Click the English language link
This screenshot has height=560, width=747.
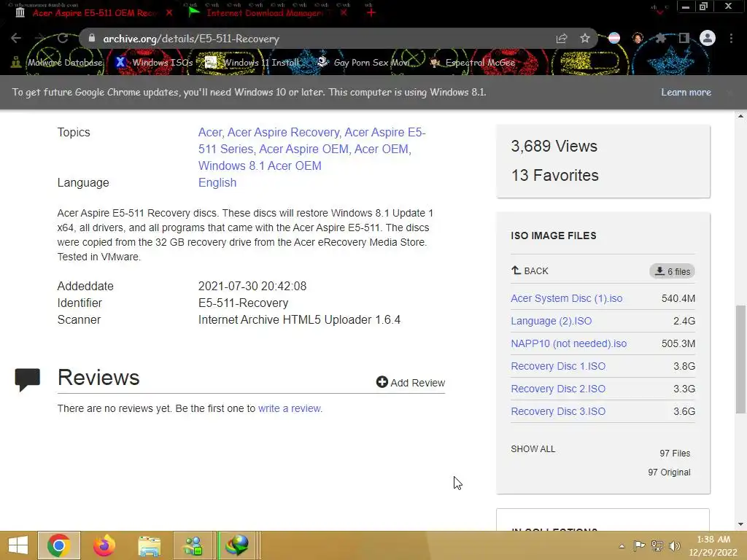point(217,183)
